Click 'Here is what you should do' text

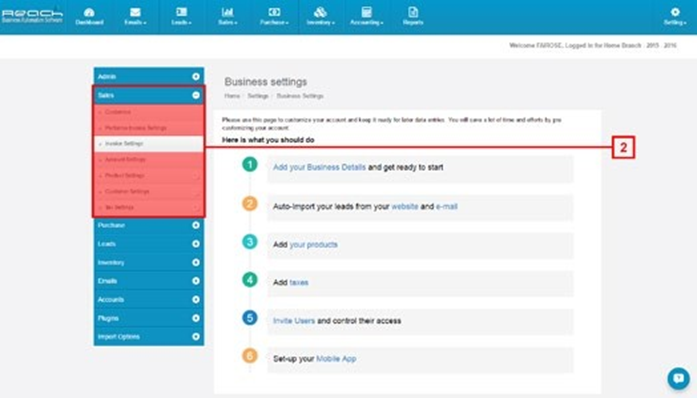pos(268,140)
